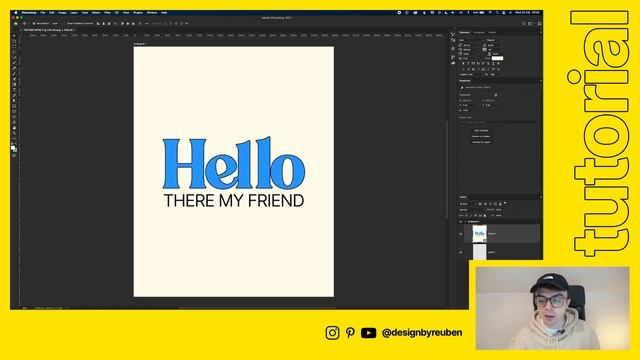Toggle Quick Mask mode icon
Viewport: 640px width, 360px height.
point(14,156)
